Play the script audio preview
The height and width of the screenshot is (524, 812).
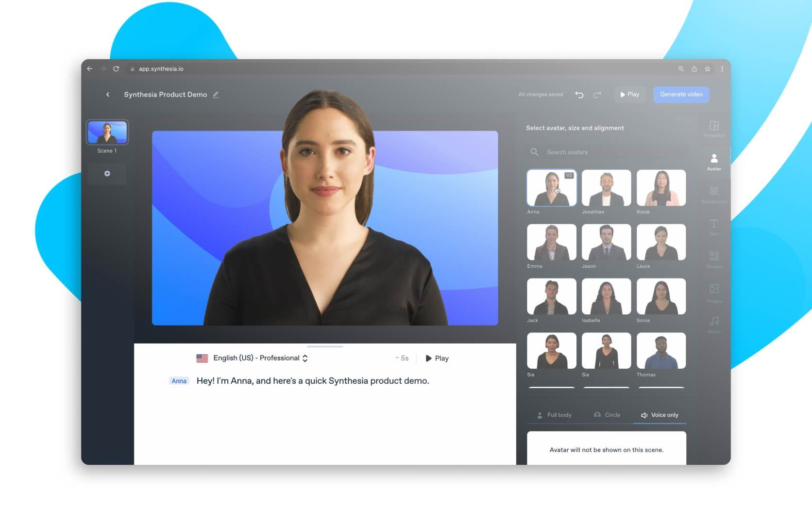[437, 358]
